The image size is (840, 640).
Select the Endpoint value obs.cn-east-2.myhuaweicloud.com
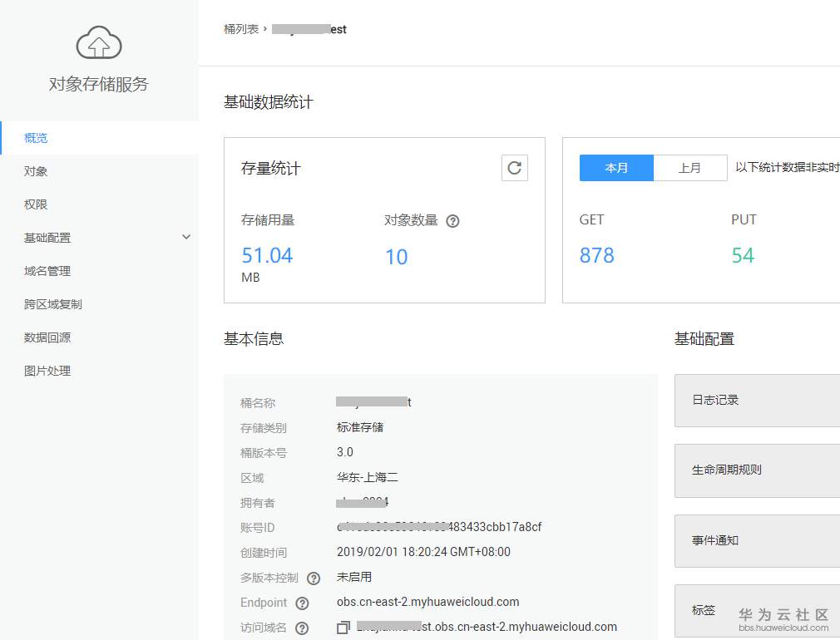click(428, 602)
